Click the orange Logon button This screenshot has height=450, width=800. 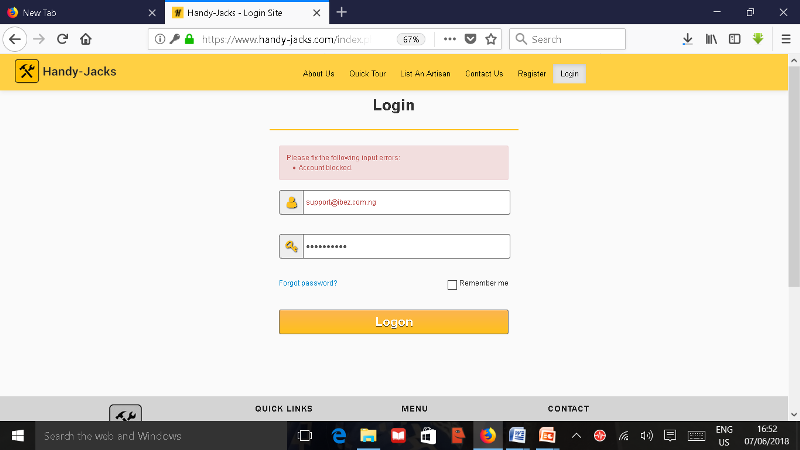coord(393,322)
